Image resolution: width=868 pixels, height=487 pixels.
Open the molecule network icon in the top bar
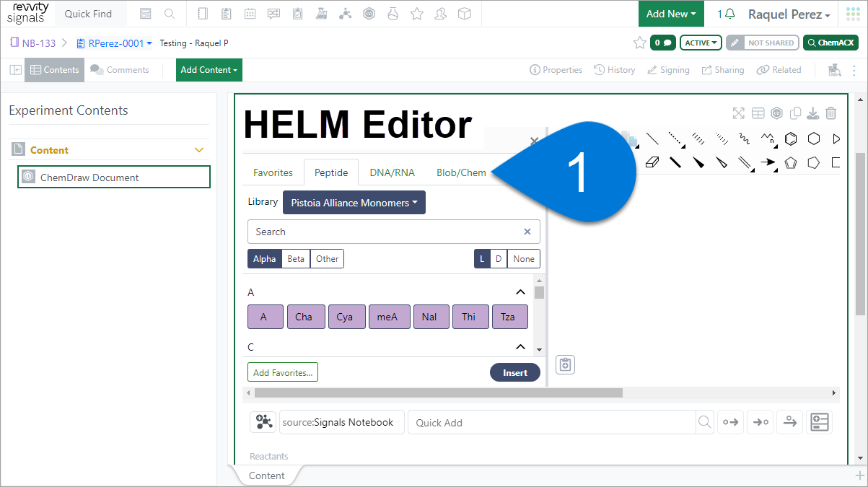pyautogui.click(x=345, y=14)
